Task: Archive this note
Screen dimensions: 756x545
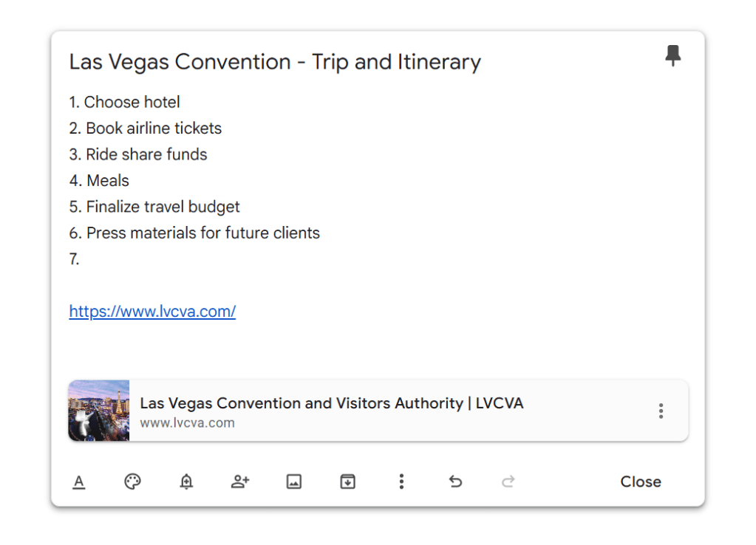Action: tap(347, 481)
